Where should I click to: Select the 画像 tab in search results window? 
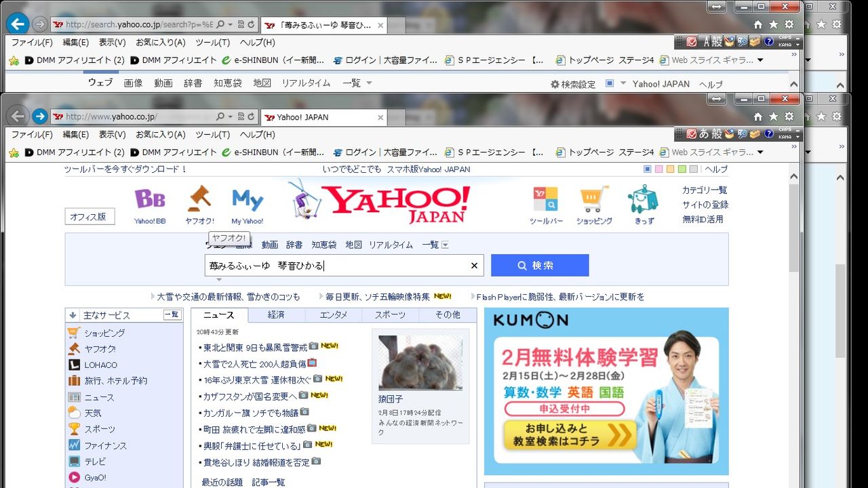click(134, 83)
